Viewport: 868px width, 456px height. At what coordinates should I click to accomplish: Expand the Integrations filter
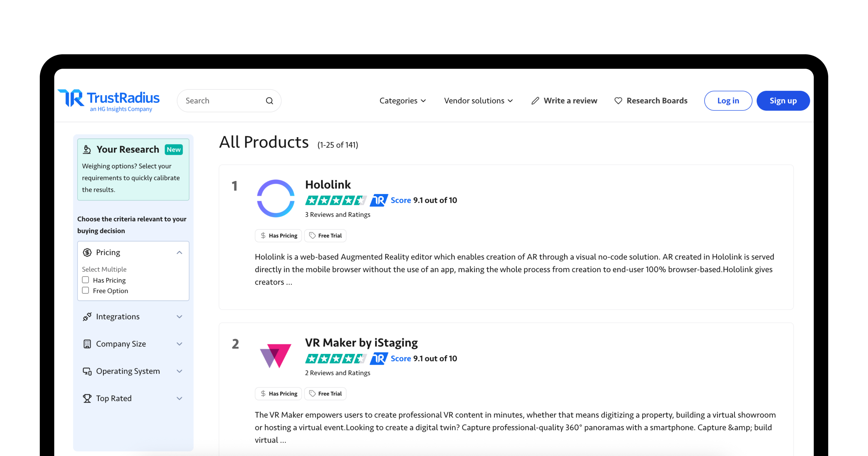click(179, 317)
